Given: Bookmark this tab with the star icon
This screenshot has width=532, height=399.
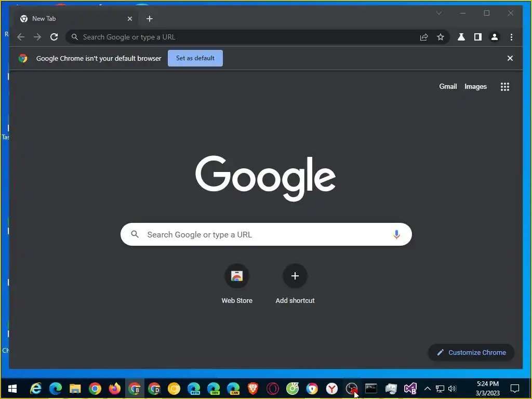Looking at the screenshot, I should [x=441, y=37].
